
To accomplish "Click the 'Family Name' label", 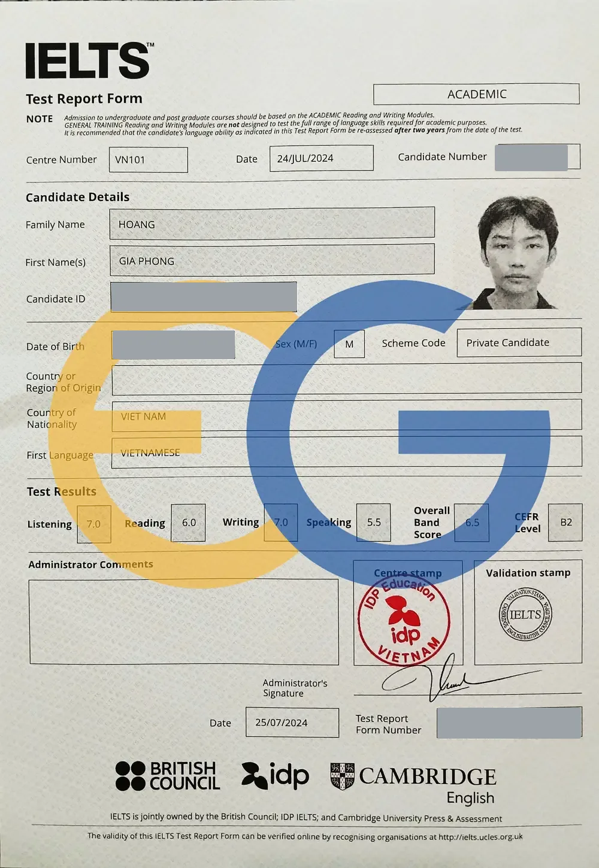I will tap(55, 224).
